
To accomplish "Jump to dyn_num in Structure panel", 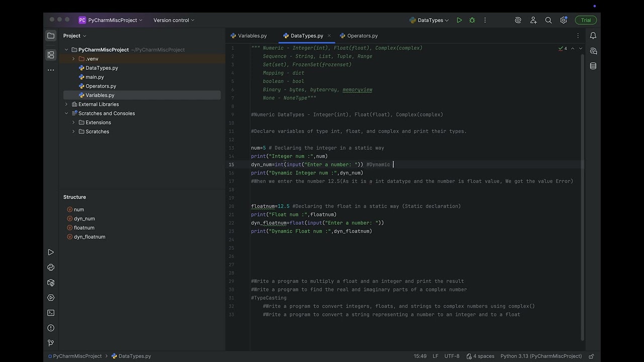I will [81, 219].
